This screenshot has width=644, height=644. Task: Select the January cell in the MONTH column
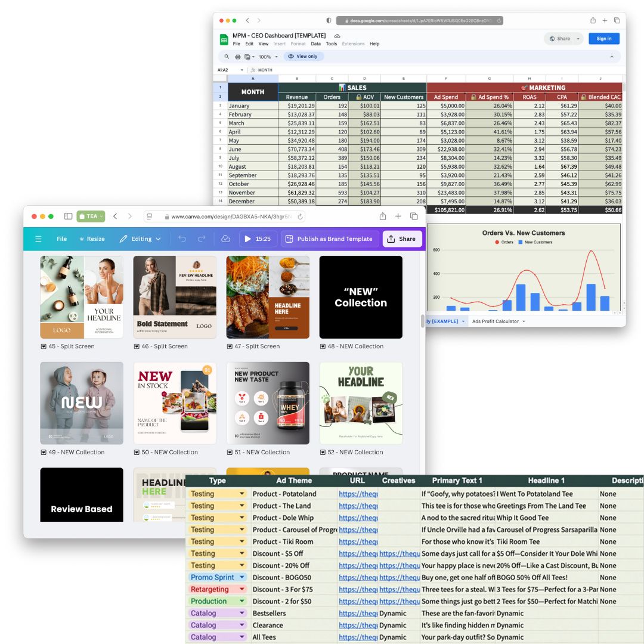point(253,106)
